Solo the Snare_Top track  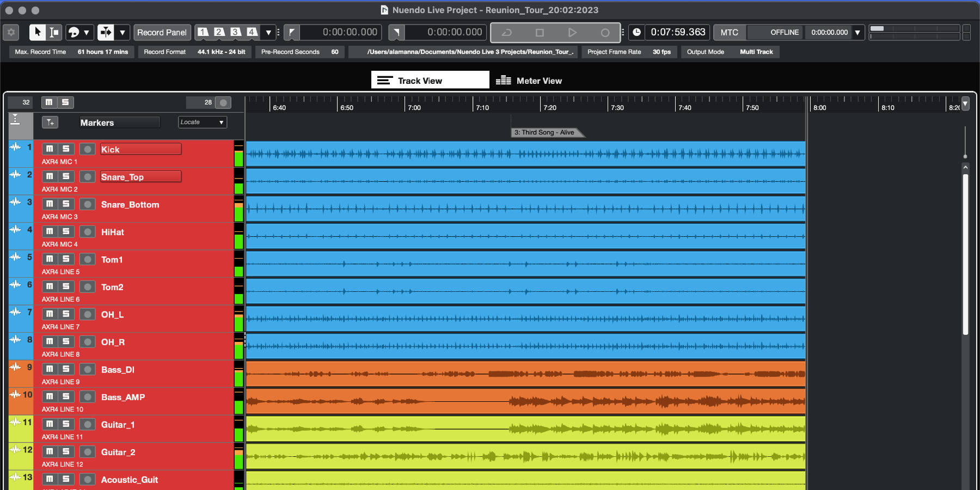(66, 176)
